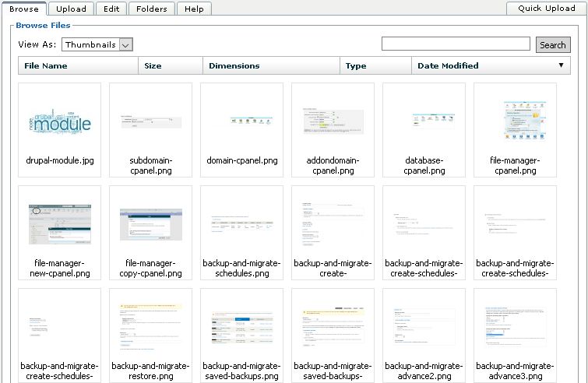Sort files by Size column header
The width and height of the screenshot is (588, 383).
point(153,66)
